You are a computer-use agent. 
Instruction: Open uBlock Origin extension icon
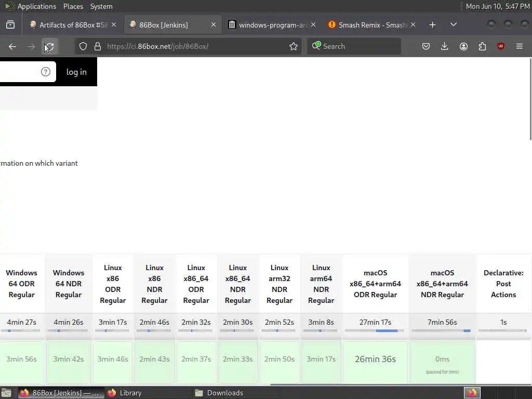[x=501, y=46]
